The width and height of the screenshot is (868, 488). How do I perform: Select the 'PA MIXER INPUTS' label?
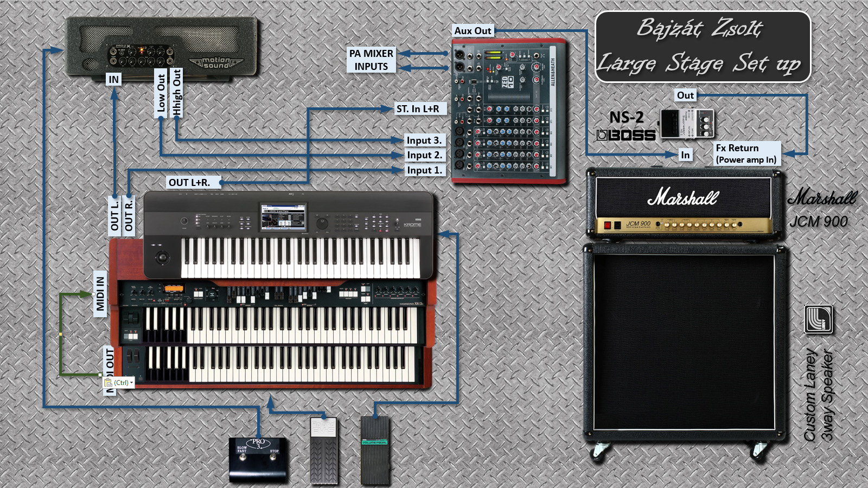click(372, 60)
